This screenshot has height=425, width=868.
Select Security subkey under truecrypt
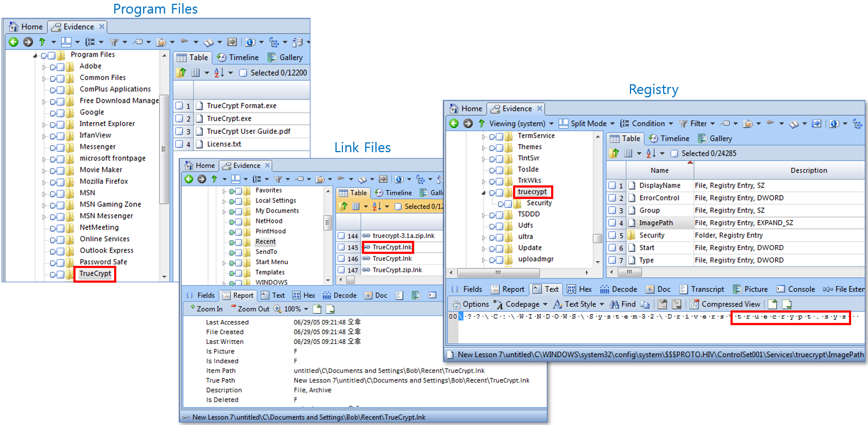point(539,203)
